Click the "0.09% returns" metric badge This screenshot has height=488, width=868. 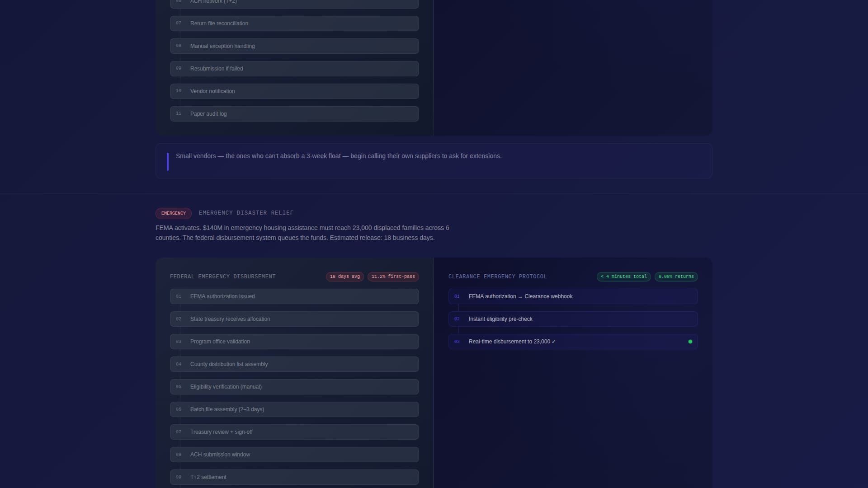tap(676, 277)
